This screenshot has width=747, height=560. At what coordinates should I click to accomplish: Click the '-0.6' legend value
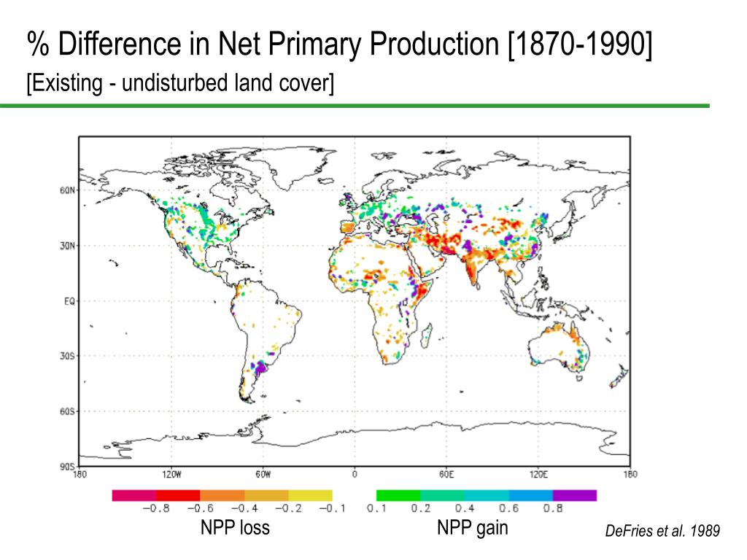[x=200, y=508]
